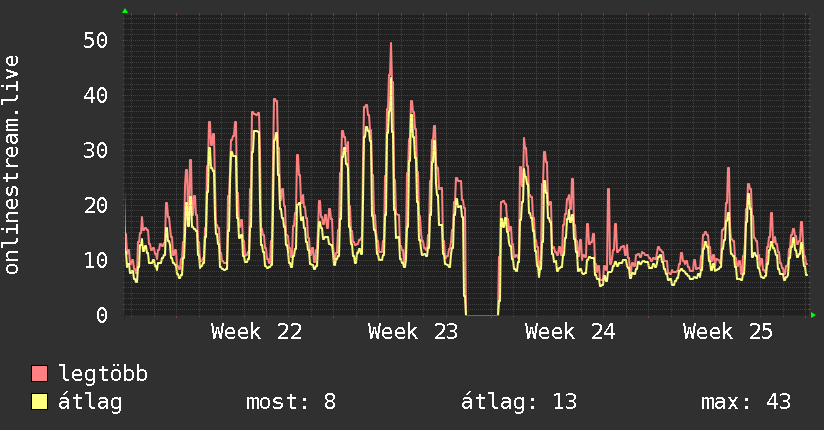The image size is (824, 430).
Task: Click the 50 value on y-axis
Action: (x=95, y=40)
